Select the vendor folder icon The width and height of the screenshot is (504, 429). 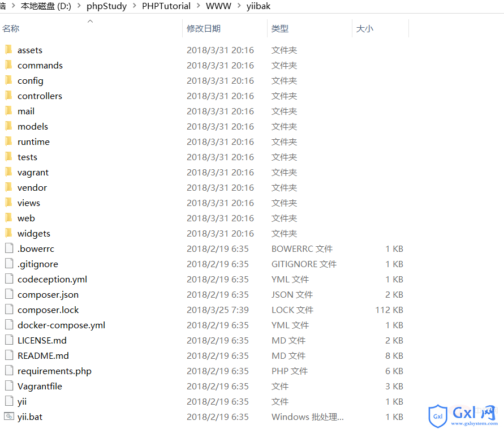click(x=8, y=187)
